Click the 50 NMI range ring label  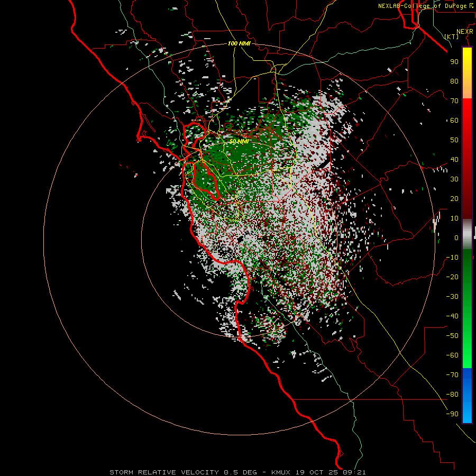click(239, 141)
